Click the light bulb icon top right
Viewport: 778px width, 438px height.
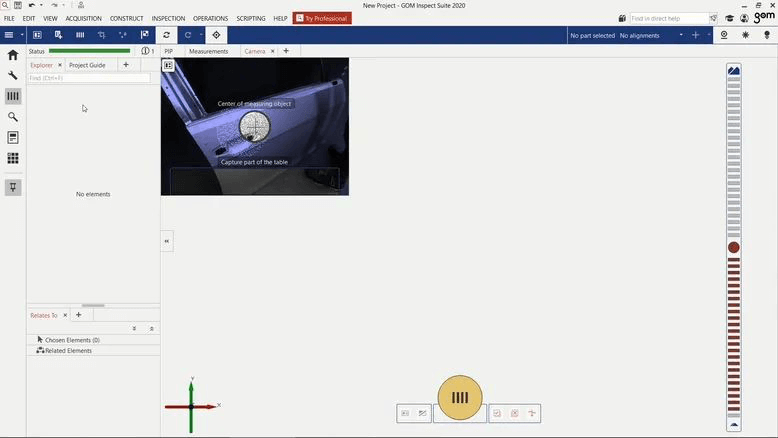[x=767, y=35]
